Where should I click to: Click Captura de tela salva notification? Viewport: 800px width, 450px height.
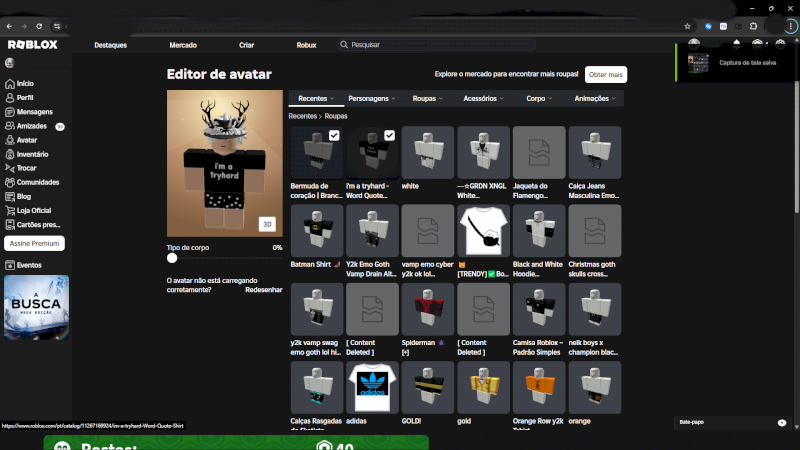pos(735,63)
